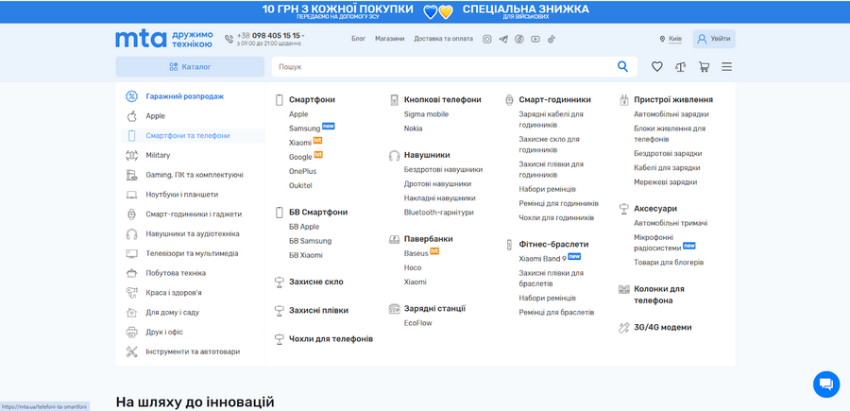Image resolution: width=850 pixels, height=411 pixels.
Task: Click the icon beside Павербанки heading
Action: point(394,239)
